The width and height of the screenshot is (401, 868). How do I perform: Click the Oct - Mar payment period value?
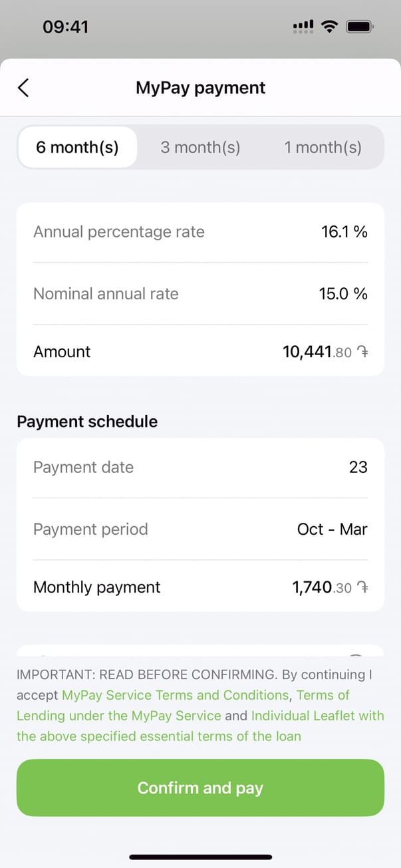point(332,529)
